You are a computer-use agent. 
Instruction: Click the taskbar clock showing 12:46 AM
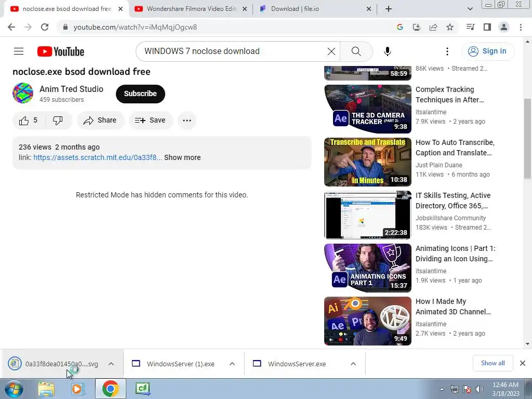click(506, 389)
